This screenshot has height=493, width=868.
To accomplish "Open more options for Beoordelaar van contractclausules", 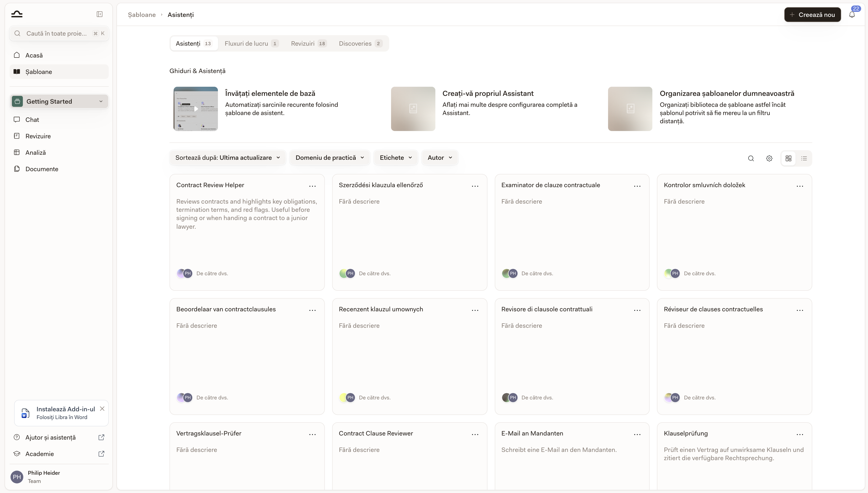I will (x=312, y=310).
